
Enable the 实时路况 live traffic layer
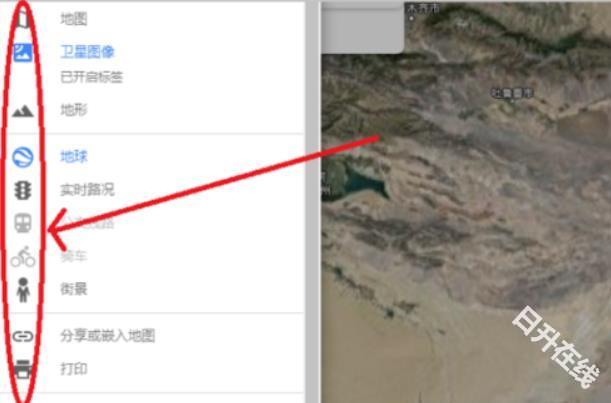click(87, 190)
